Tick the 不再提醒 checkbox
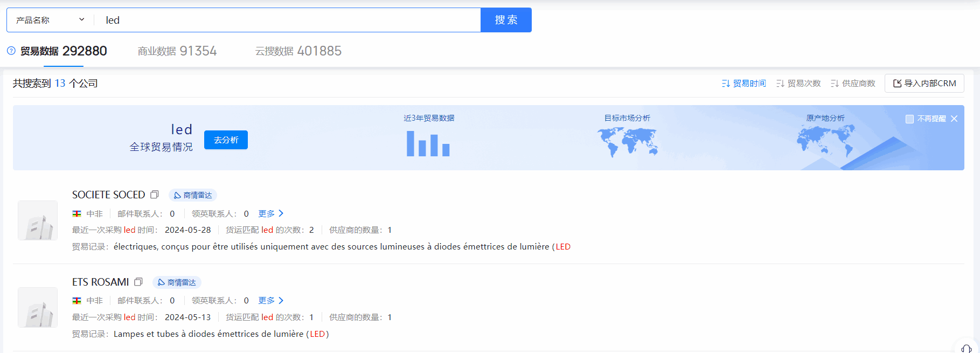 point(909,119)
